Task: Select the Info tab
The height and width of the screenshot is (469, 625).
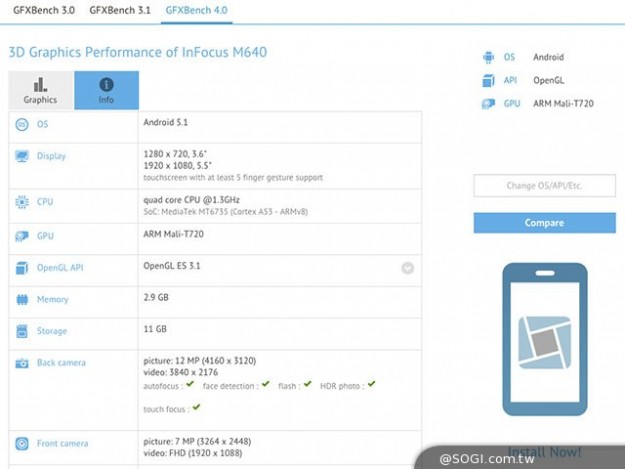Action: click(x=106, y=90)
